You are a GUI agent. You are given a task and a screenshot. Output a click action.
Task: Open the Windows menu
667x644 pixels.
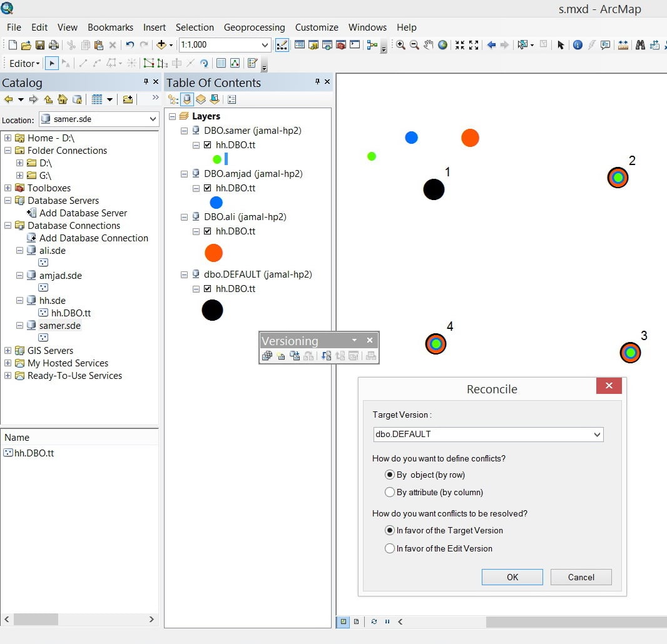tap(367, 28)
